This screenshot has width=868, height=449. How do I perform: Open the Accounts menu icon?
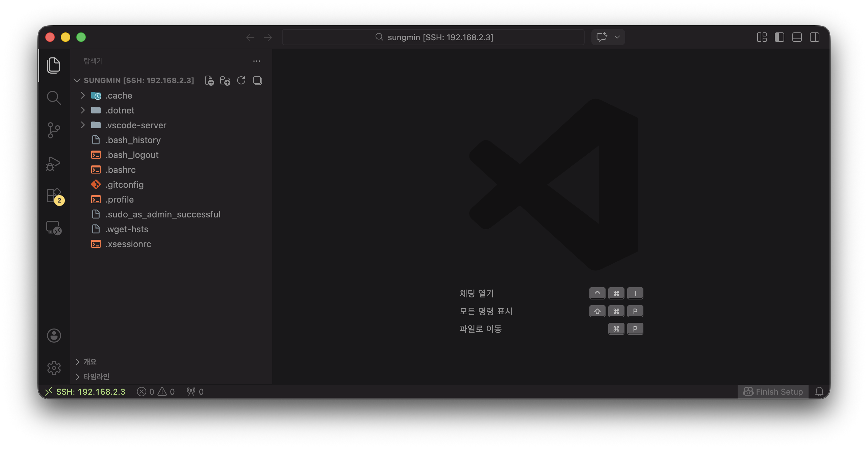click(x=54, y=336)
